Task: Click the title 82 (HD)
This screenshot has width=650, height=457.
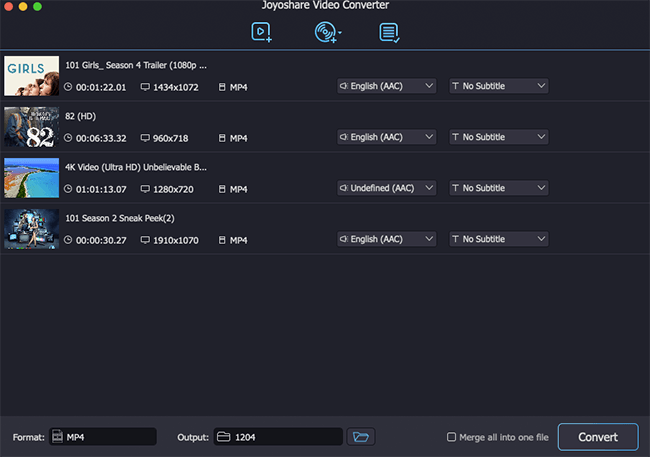Action: coord(80,117)
